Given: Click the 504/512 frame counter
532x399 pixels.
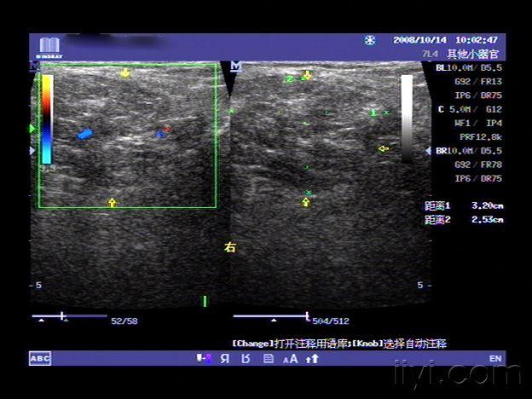Looking at the screenshot, I should click(331, 321).
